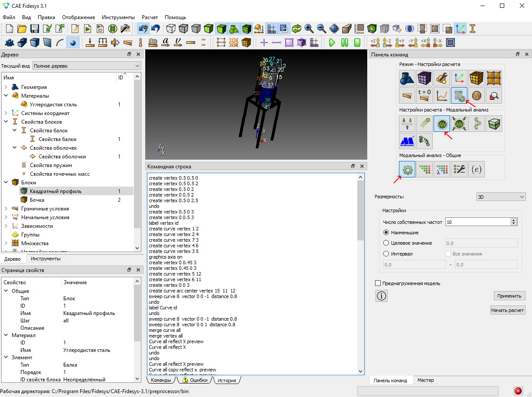Select the Наименьшие radio button
Viewport: 532px width, 397px height.
coord(386,233)
